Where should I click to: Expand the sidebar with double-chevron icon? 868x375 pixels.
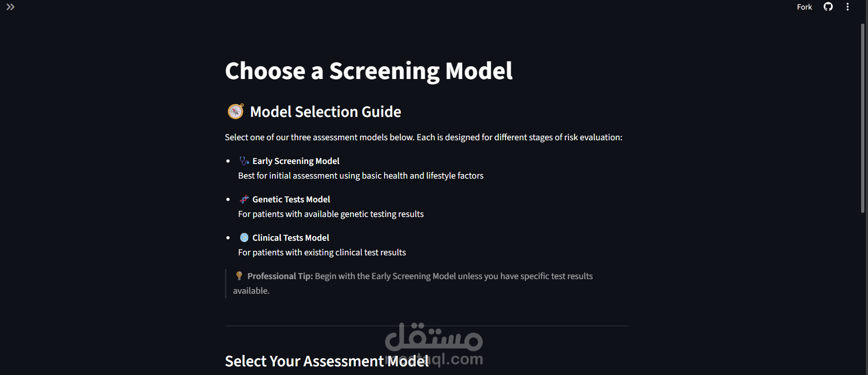[10, 7]
